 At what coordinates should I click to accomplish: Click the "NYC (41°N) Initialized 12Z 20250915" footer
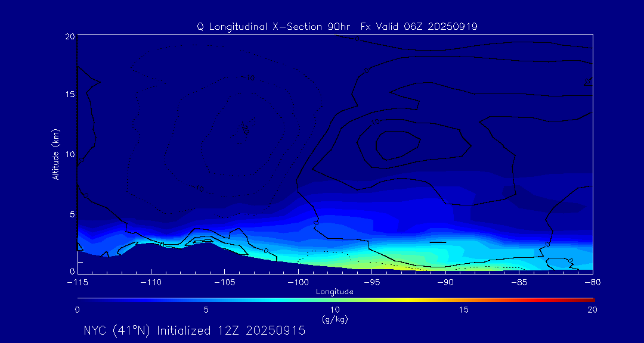pyautogui.click(x=194, y=330)
